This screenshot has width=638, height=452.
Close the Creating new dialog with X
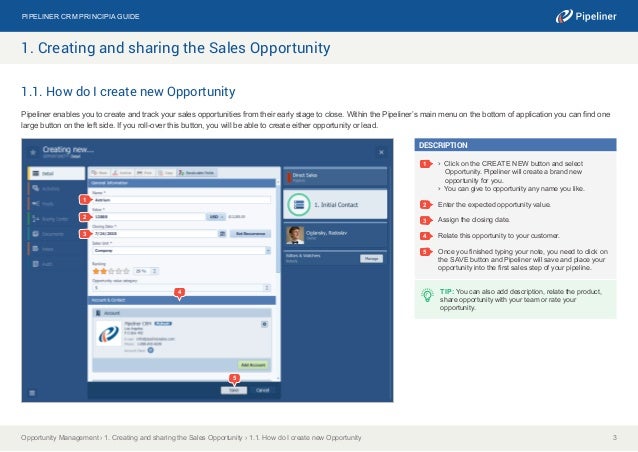[381, 152]
